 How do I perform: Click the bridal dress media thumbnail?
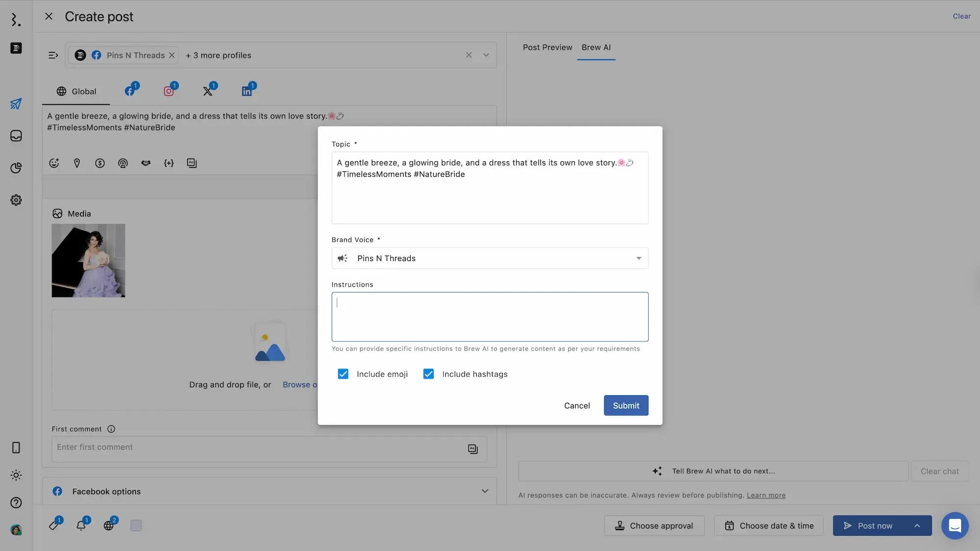(x=88, y=261)
